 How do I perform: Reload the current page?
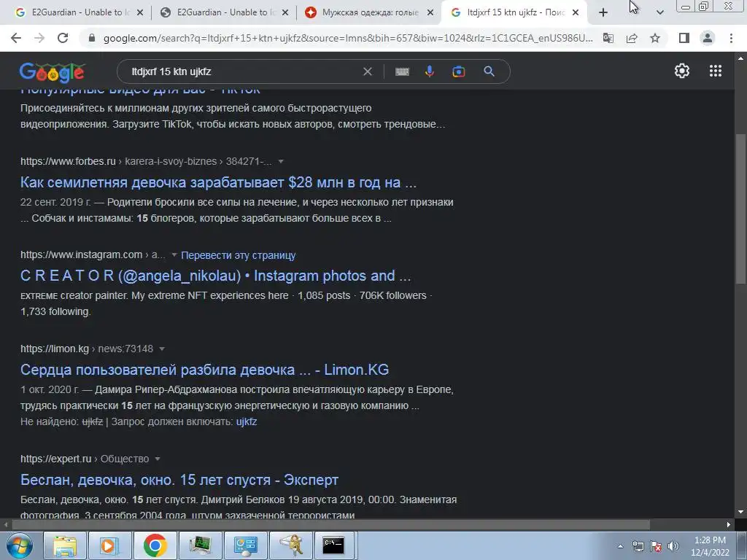click(x=63, y=38)
